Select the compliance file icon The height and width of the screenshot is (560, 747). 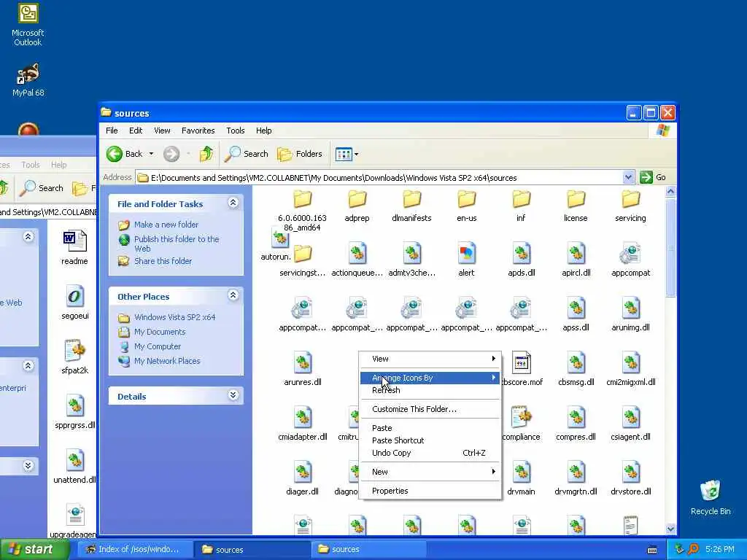[521, 418]
